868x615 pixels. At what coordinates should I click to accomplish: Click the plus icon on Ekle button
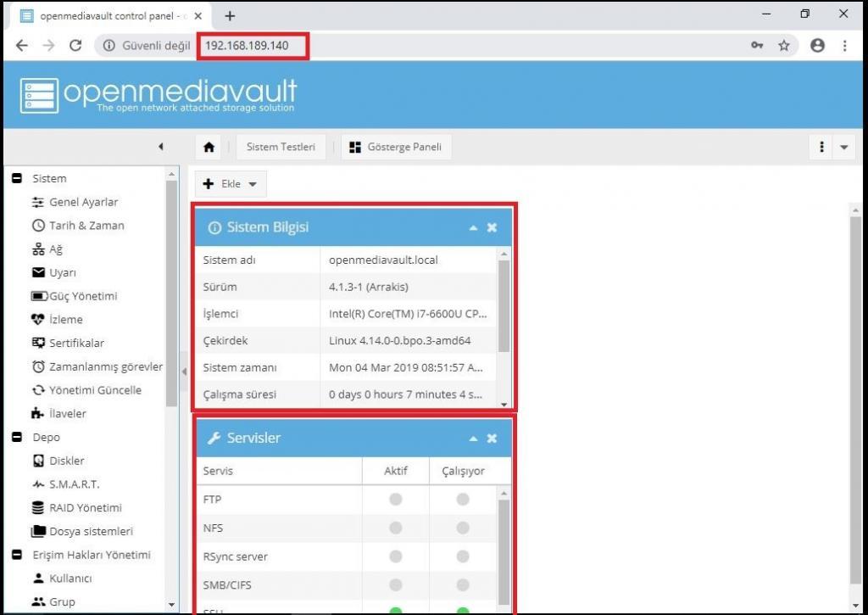click(209, 184)
